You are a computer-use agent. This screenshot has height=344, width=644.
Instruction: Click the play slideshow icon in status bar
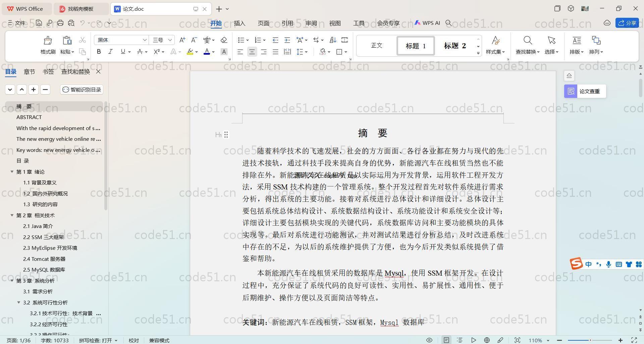coord(473,340)
